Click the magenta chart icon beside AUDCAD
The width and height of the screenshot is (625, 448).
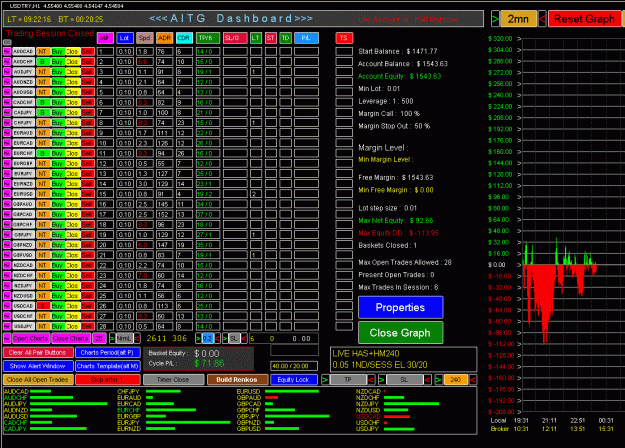7,51
